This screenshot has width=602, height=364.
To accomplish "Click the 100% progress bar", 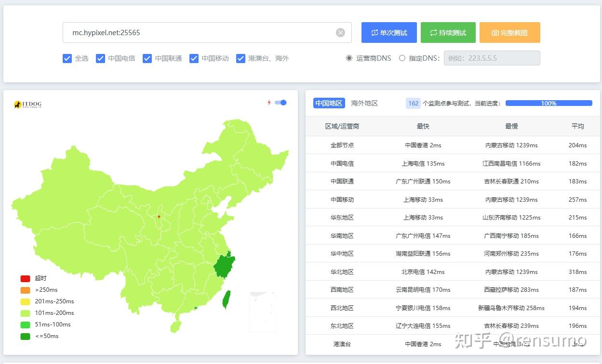I will pos(548,103).
